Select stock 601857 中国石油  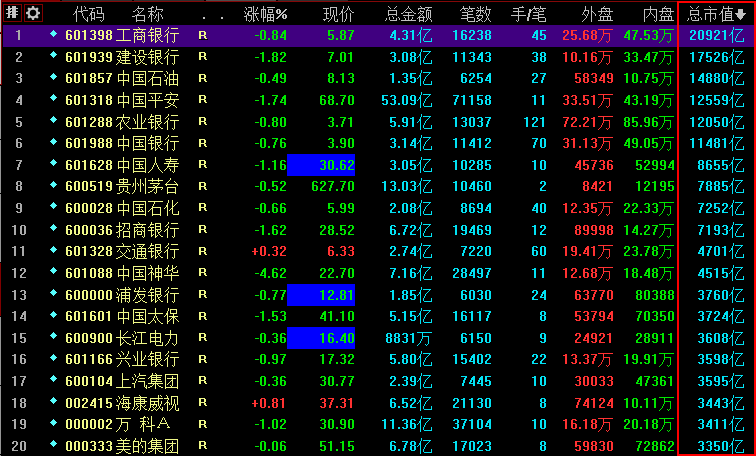(122, 78)
